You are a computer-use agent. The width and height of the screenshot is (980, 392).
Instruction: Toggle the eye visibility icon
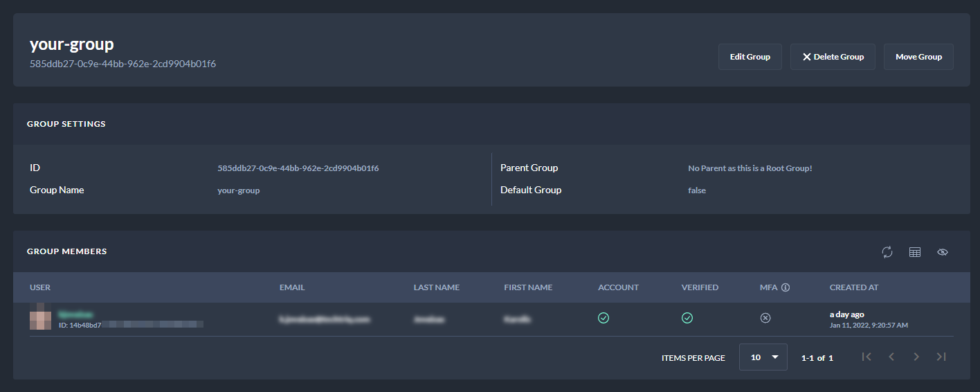pos(942,252)
